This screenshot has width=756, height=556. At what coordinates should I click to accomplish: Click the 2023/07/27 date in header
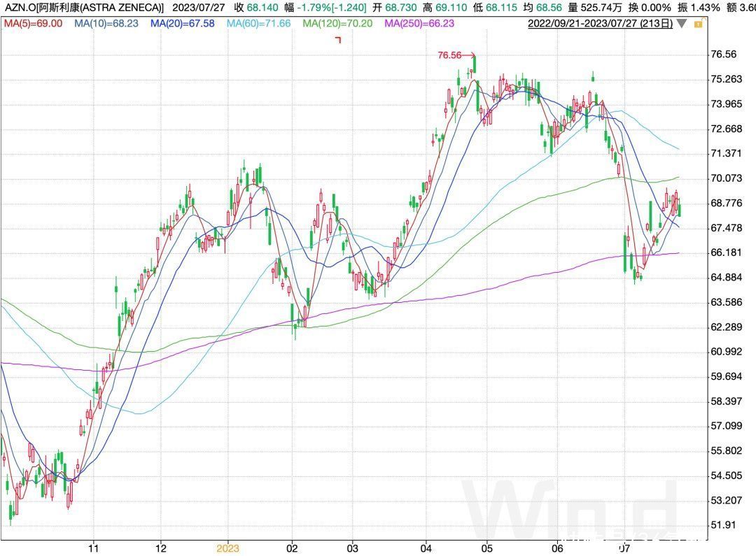point(199,8)
